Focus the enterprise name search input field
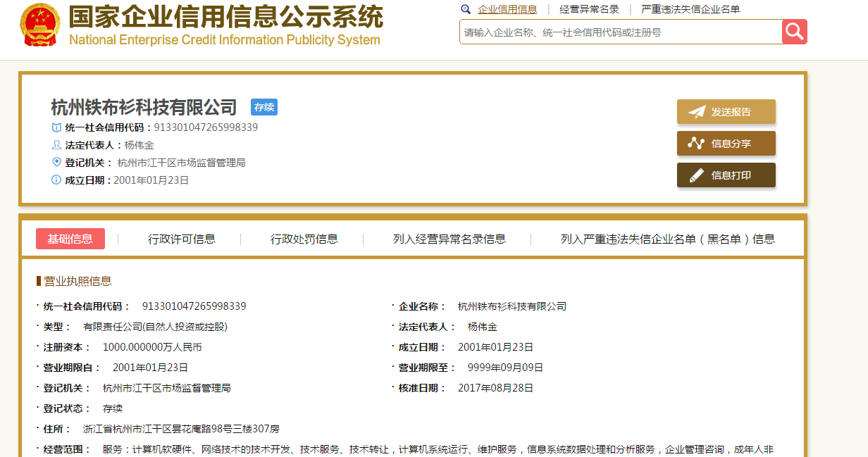The width and height of the screenshot is (868, 457). [x=621, y=32]
